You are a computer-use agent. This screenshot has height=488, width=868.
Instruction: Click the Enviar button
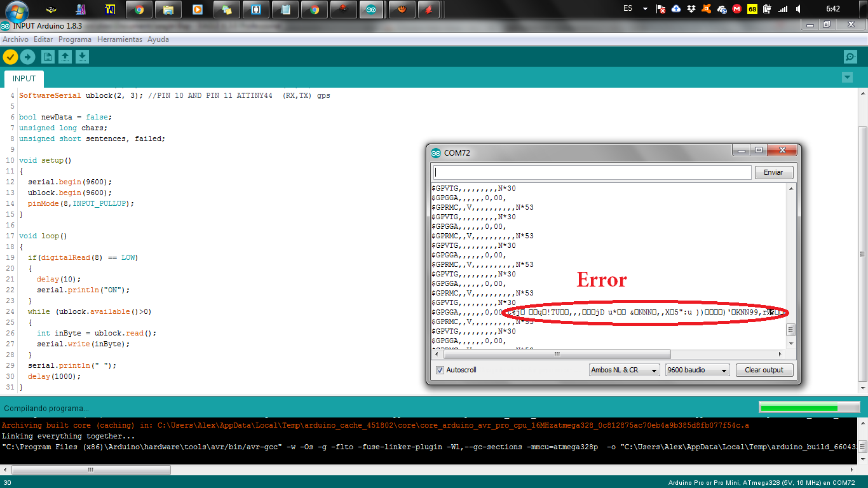click(x=773, y=172)
